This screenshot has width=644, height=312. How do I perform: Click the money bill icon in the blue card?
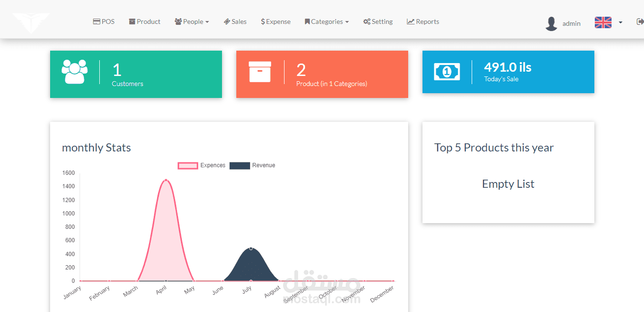[x=447, y=72]
